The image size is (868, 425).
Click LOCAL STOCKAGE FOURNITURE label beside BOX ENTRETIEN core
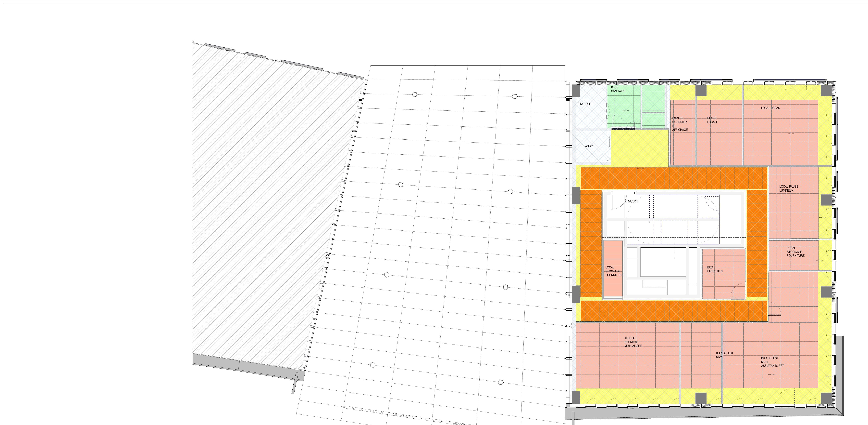coord(614,271)
